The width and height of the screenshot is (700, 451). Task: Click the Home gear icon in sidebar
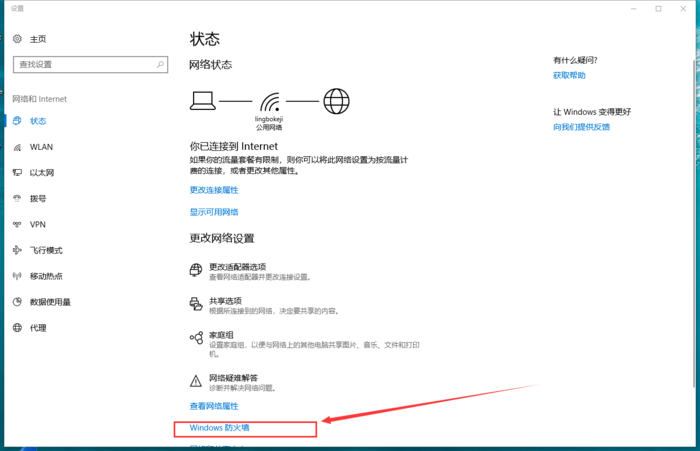[17, 39]
